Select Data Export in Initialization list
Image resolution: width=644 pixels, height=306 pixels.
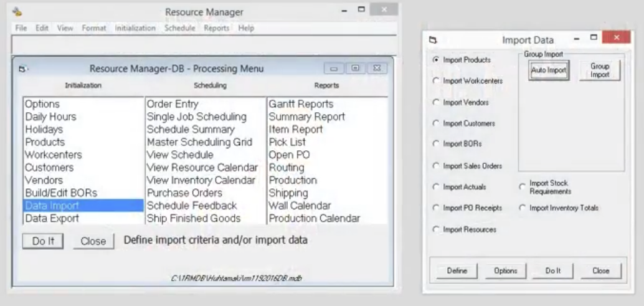point(52,218)
